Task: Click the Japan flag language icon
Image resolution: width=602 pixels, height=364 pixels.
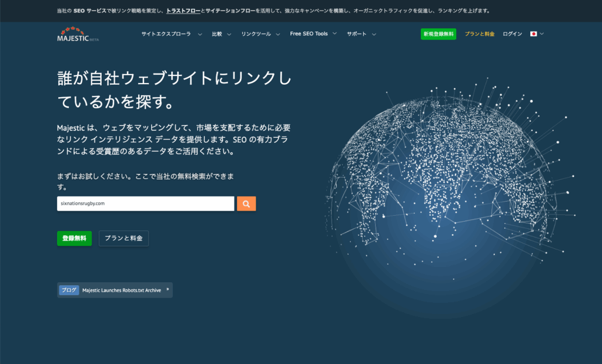Action: (x=533, y=34)
